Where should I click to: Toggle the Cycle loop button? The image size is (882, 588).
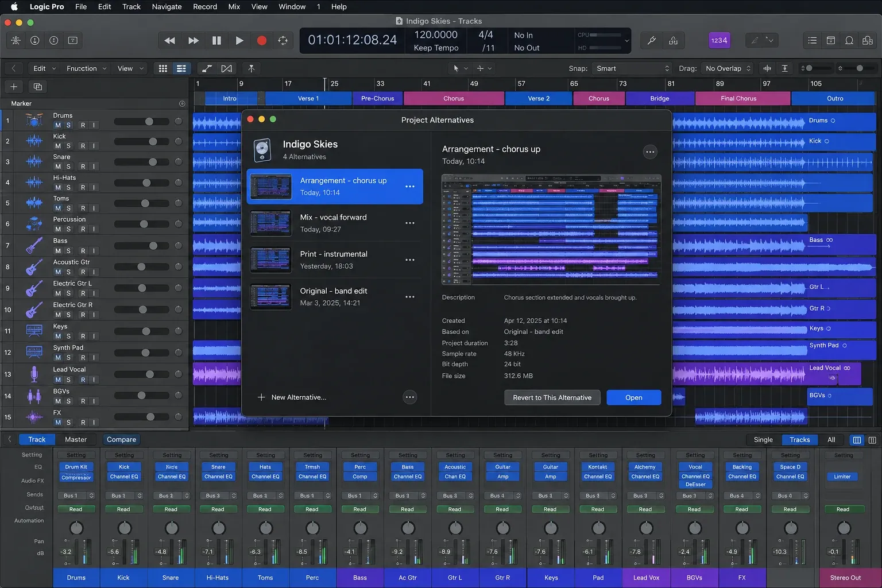pyautogui.click(x=283, y=40)
